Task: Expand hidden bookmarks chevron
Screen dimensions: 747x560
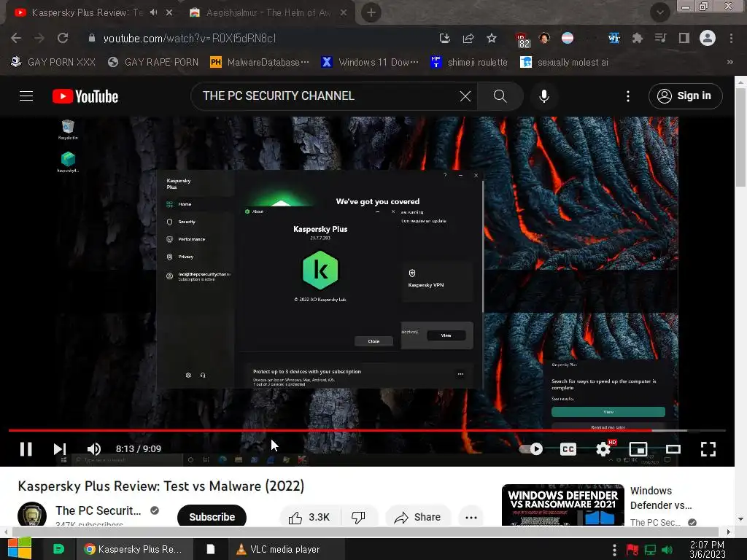Action: pos(729,62)
